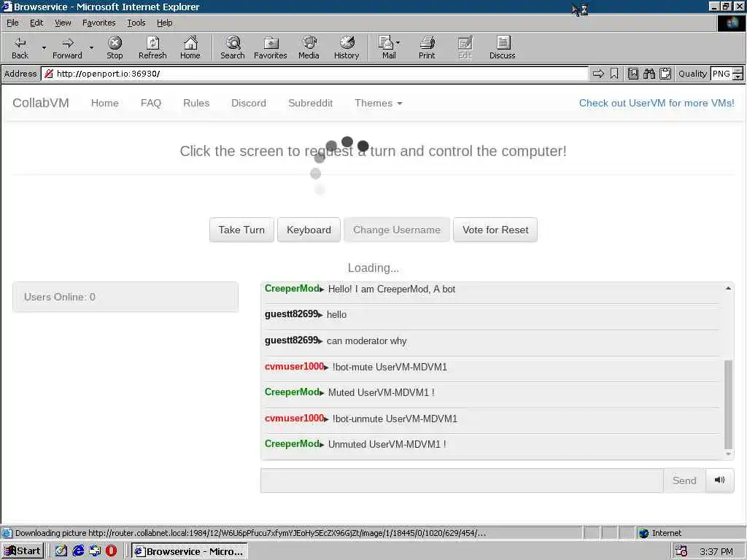Click the Quality PNG value box
This screenshot has width=747, height=560.
(721, 74)
